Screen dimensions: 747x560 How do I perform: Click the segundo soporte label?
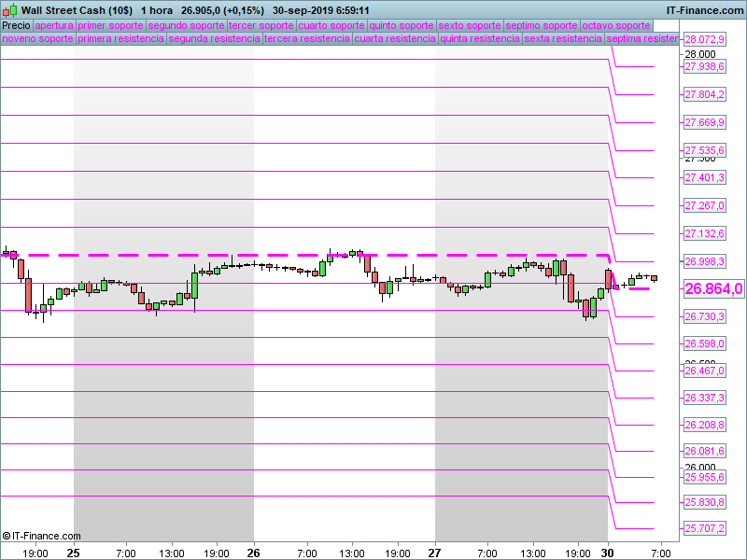pos(186,26)
